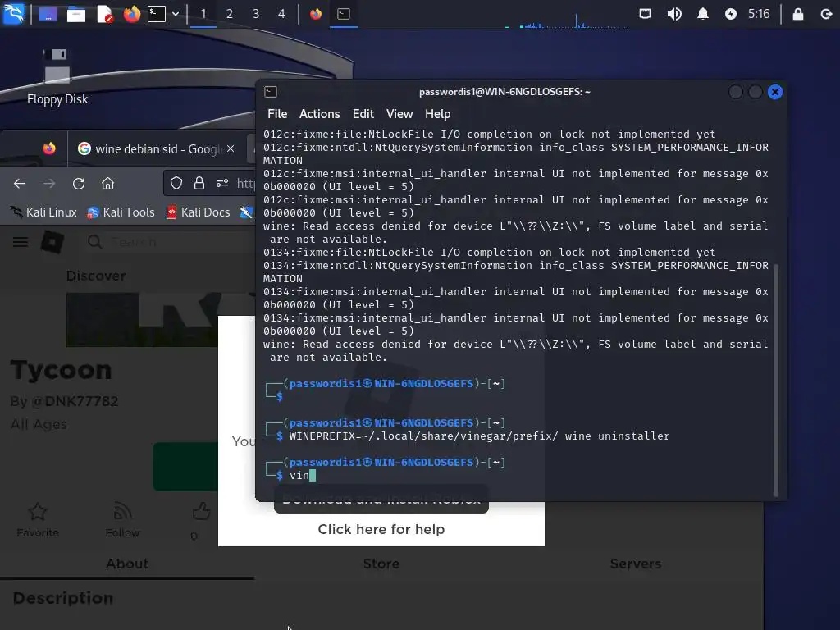The height and width of the screenshot is (630, 840).
Task: Click the site security padlock icon
Action: pos(199,184)
